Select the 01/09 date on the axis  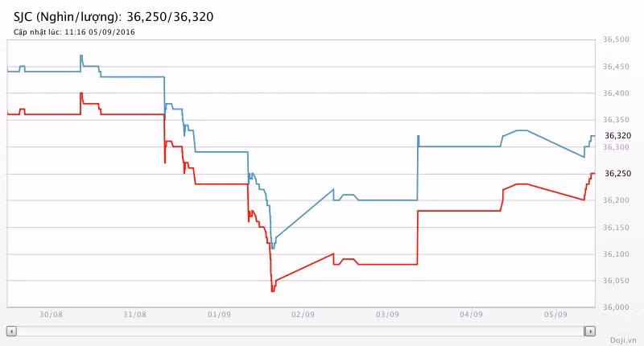point(219,315)
